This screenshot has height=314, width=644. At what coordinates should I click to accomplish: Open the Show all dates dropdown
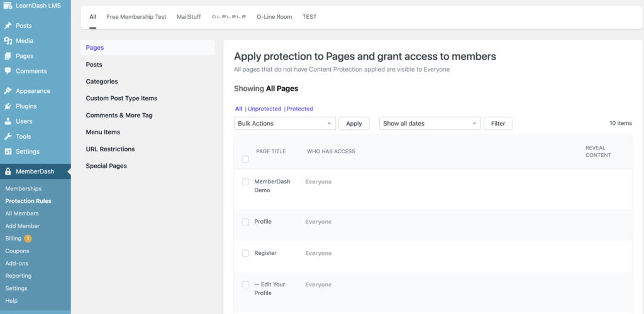tap(430, 123)
